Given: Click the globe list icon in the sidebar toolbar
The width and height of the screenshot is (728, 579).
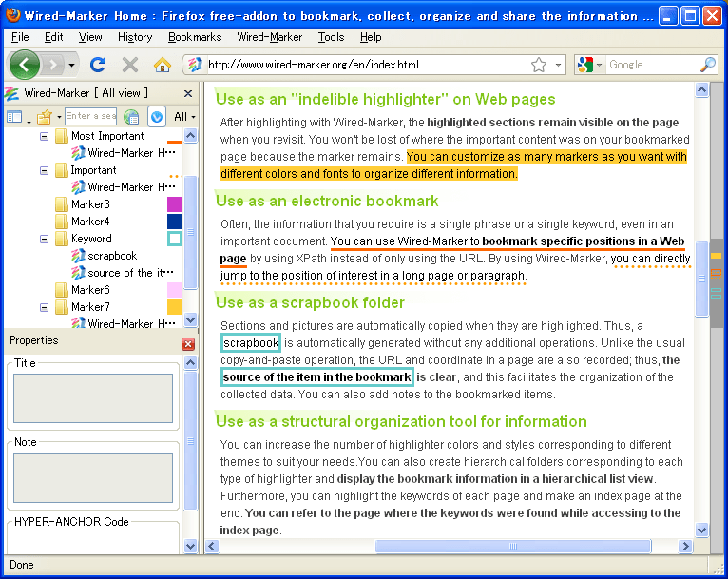Looking at the screenshot, I should (131, 117).
